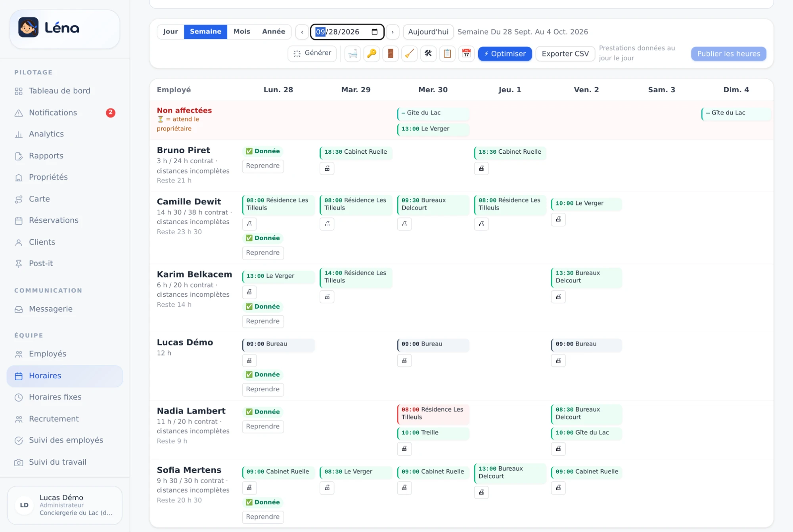Print Nadia Lambert's Friday schedule

(x=558, y=448)
